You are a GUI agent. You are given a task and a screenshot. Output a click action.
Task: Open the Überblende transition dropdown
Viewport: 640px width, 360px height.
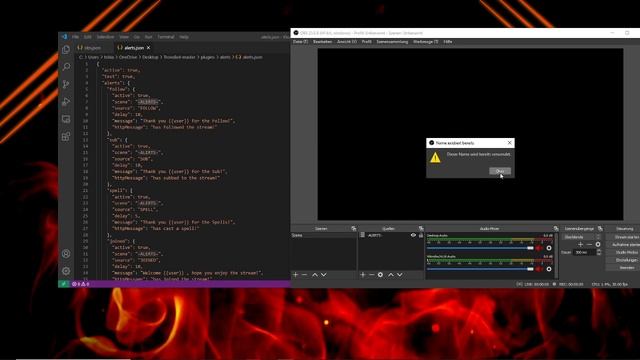[x=582, y=237]
